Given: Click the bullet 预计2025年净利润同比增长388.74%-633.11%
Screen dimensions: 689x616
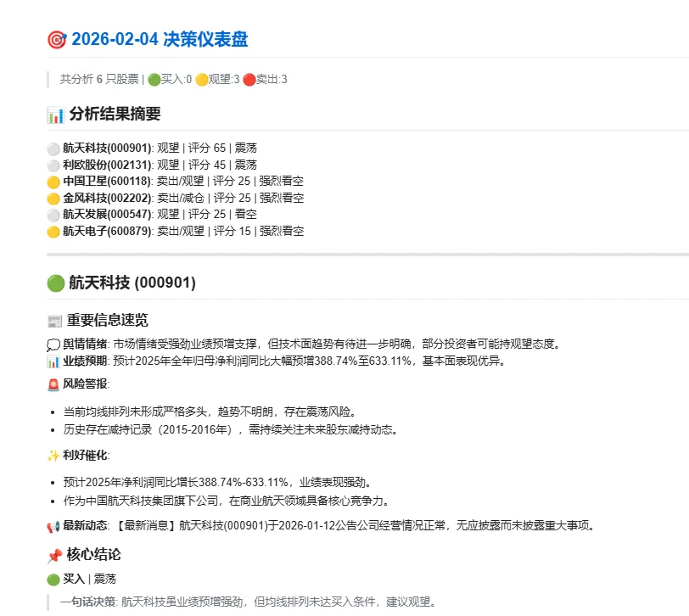Looking at the screenshot, I should (x=218, y=483).
